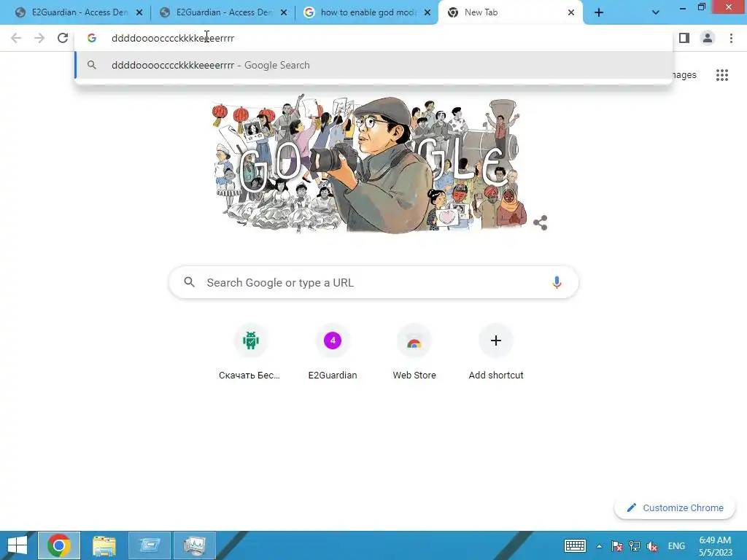Expand the tab search dropdown arrow
The height and width of the screenshot is (560, 747).
click(x=656, y=12)
